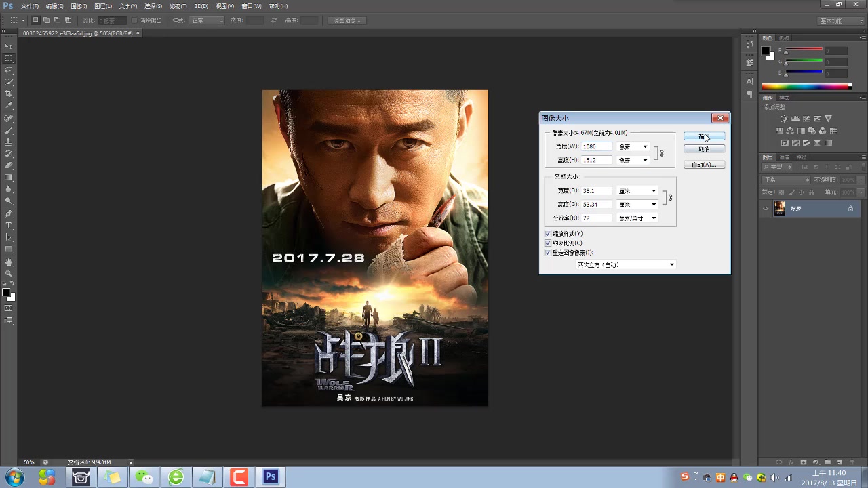Image resolution: width=868 pixels, height=488 pixels.
Task: Click the Background layer thumbnail
Action: (x=780, y=208)
